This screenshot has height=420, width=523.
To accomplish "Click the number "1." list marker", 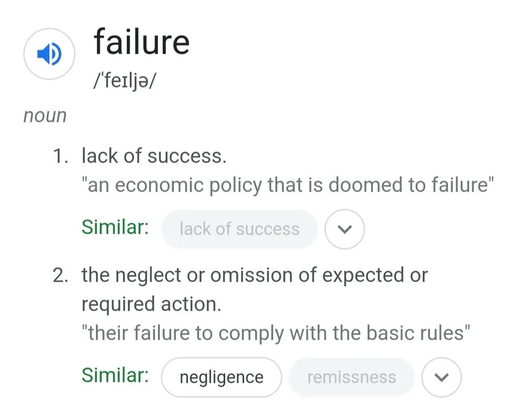I will click(x=60, y=157).
